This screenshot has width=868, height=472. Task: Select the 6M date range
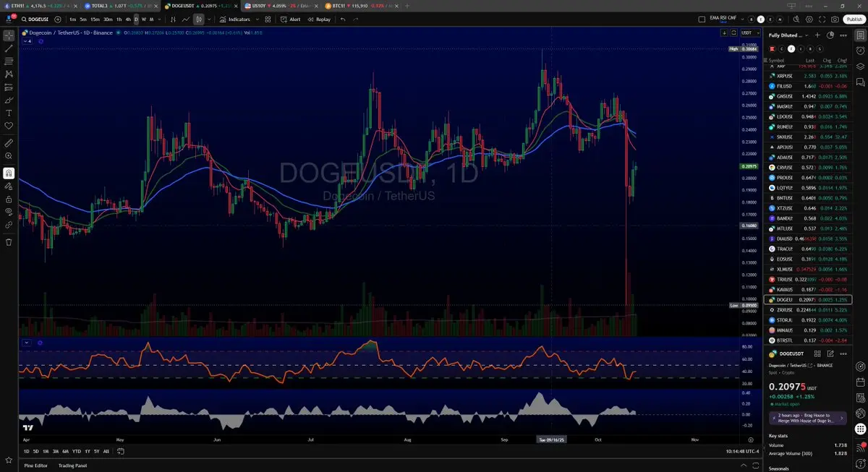point(66,451)
